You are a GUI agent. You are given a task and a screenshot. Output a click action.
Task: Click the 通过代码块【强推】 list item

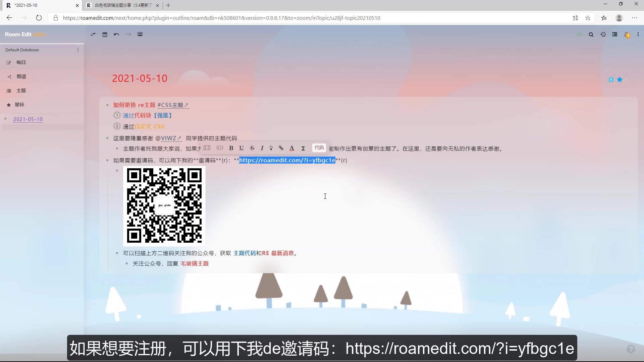click(147, 115)
